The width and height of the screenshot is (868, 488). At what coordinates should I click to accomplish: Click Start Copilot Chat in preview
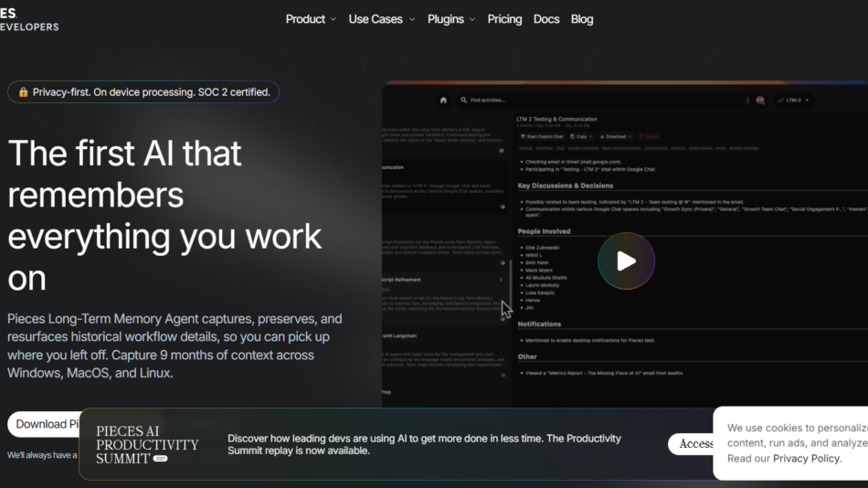[541, 136]
